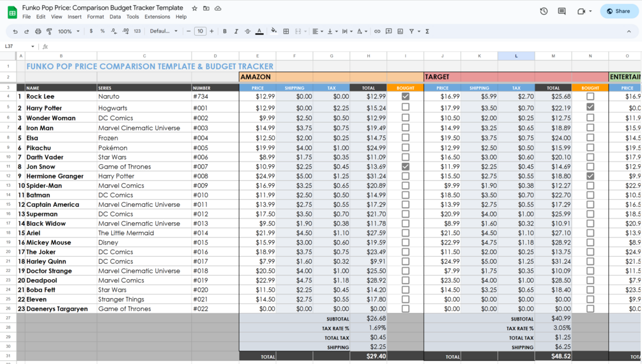Screen dimensions: 642x364
Task: Open the vertical align dropdown
Action: click(x=332, y=31)
